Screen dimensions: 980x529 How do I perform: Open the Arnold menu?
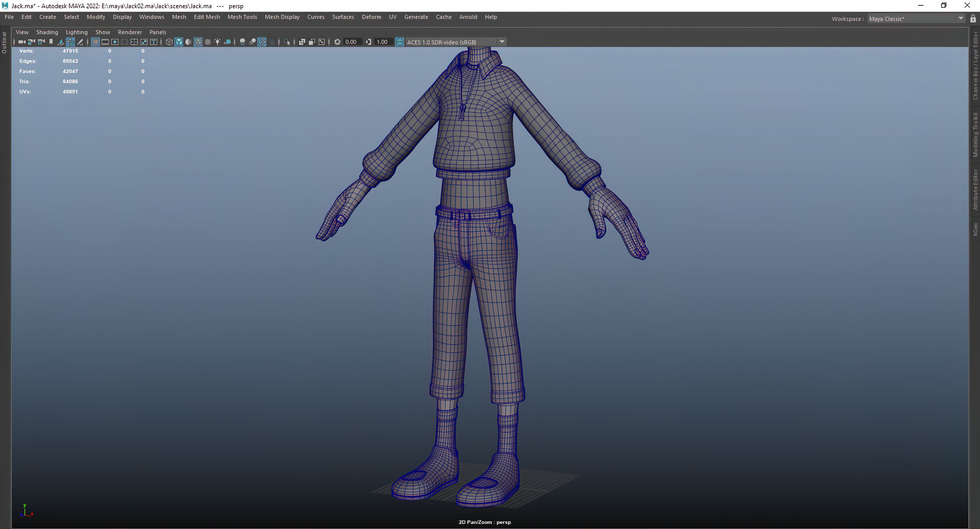click(x=468, y=17)
